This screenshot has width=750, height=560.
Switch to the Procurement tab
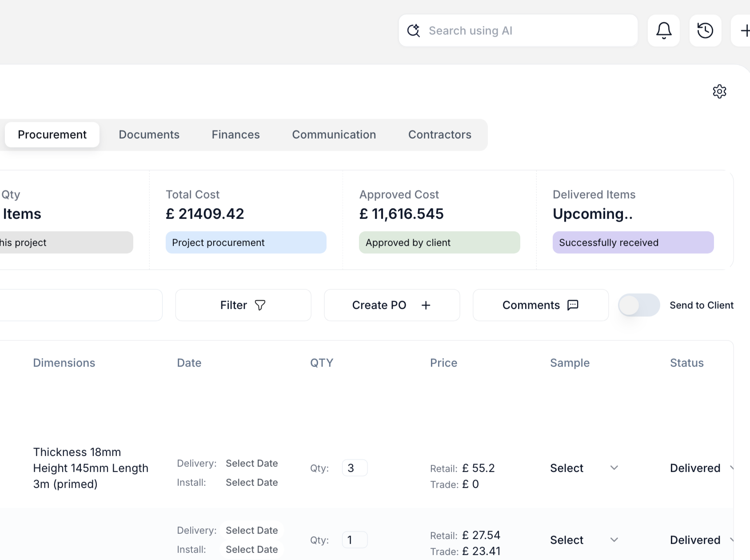52,135
